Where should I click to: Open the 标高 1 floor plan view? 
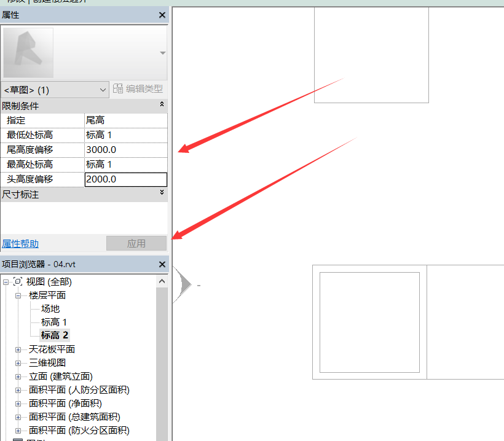(x=54, y=322)
